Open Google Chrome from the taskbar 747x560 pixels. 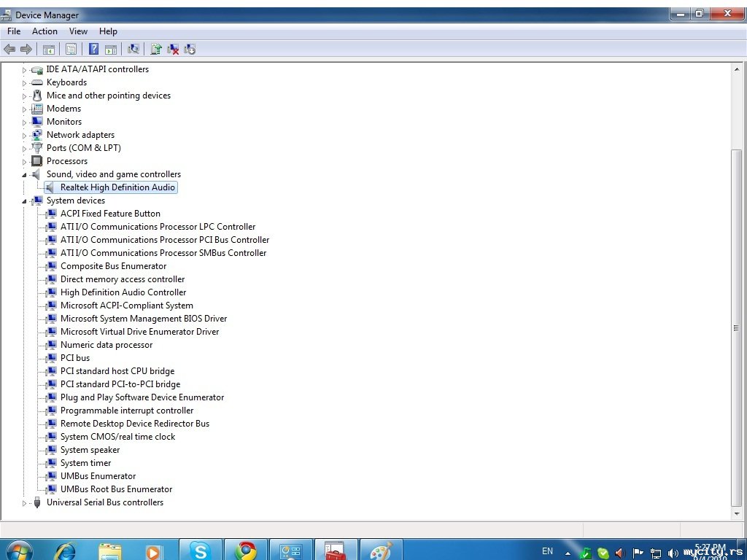246,551
